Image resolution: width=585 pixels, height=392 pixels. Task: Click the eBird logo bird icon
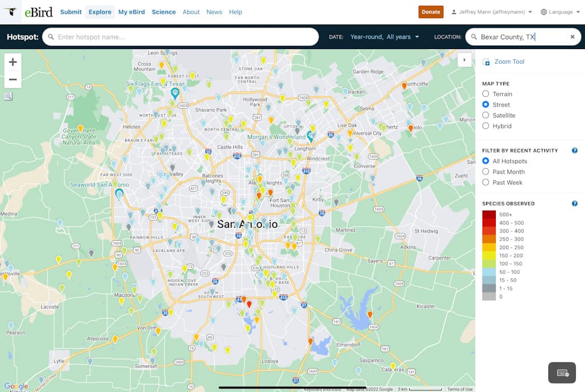(12, 11)
